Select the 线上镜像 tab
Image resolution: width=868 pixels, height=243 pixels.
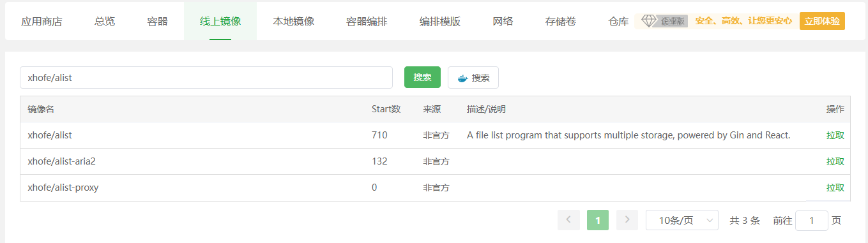(220, 21)
